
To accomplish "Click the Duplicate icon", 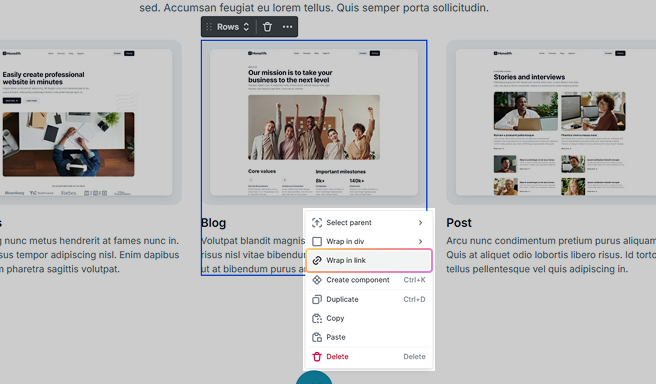I will tap(317, 299).
